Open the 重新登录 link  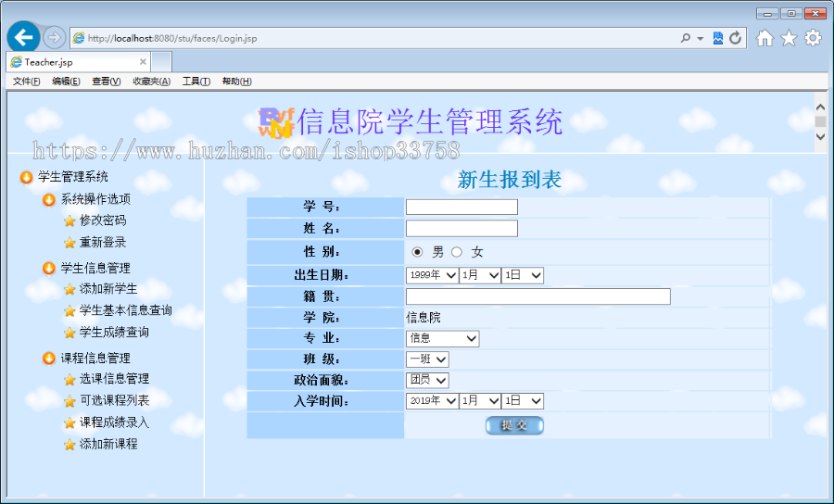point(103,242)
